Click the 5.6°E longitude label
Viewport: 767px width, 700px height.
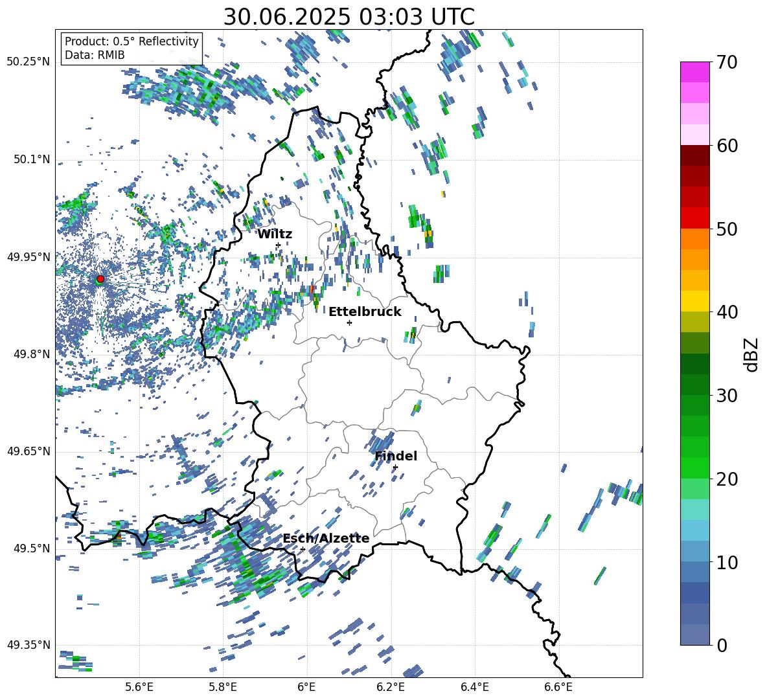tap(139, 687)
